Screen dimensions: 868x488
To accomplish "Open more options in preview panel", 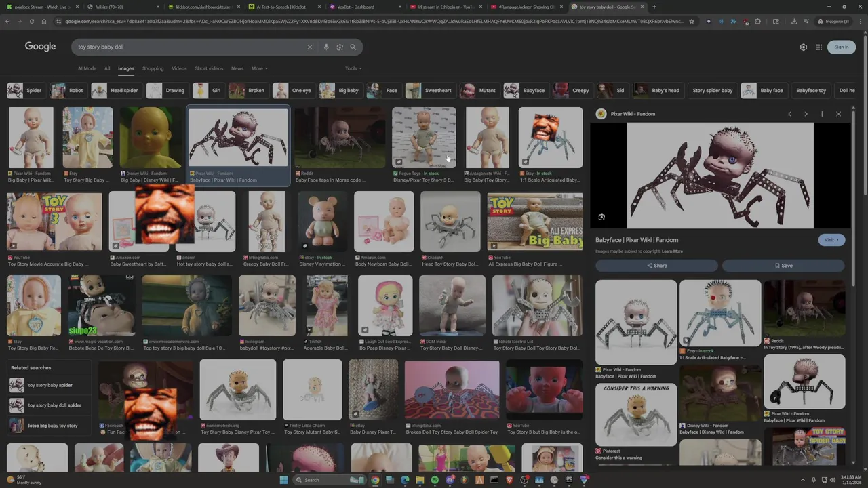I will pyautogui.click(x=822, y=114).
